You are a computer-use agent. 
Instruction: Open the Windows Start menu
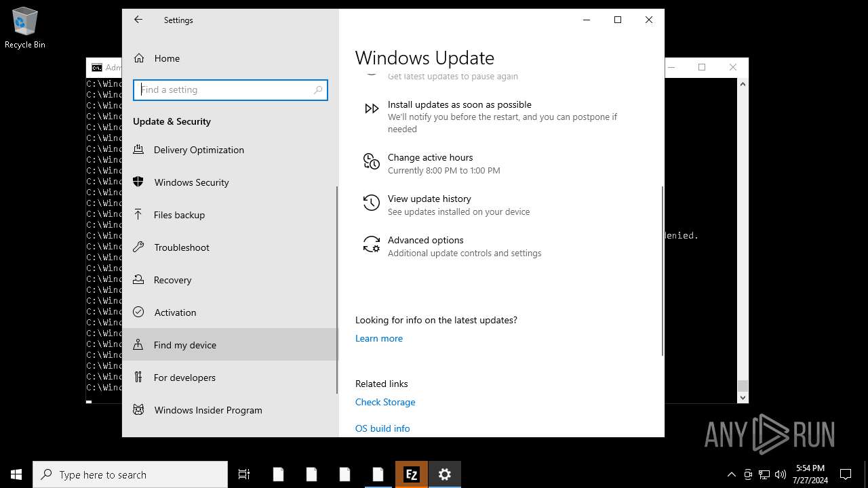pyautogui.click(x=16, y=474)
